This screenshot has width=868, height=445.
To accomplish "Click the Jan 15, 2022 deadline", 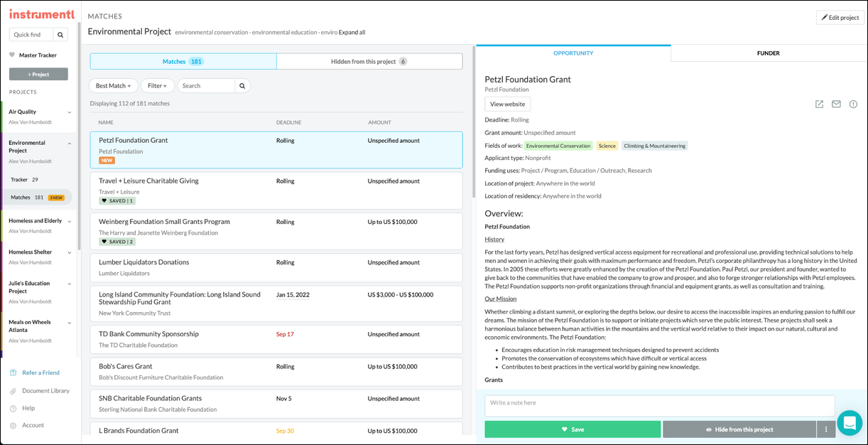I will [293, 294].
